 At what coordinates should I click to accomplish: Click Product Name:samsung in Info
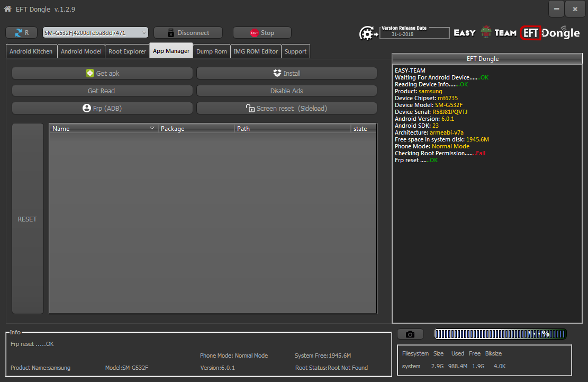(41, 368)
